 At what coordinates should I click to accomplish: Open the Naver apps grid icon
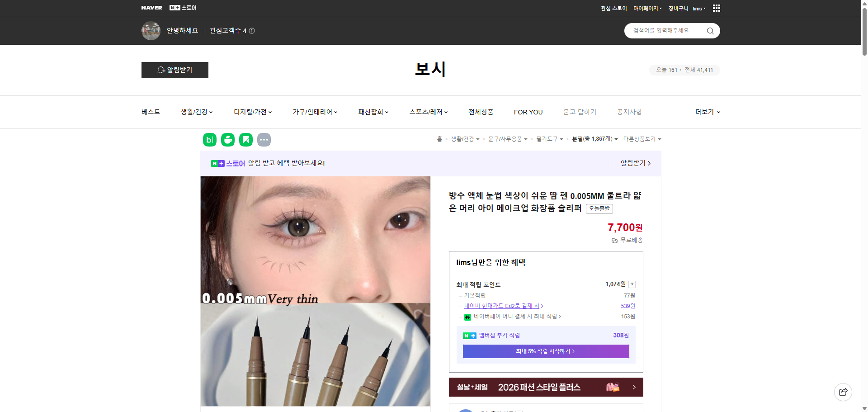[716, 8]
